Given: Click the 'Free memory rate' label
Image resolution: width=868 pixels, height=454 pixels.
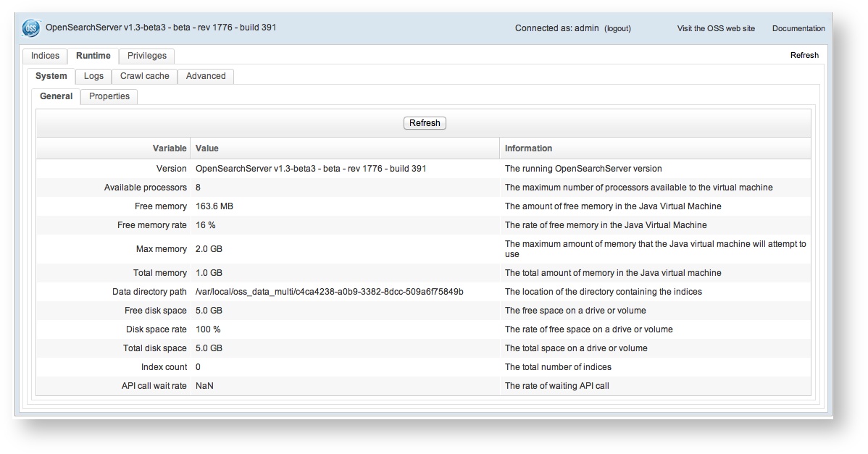Looking at the screenshot, I should click(x=152, y=225).
